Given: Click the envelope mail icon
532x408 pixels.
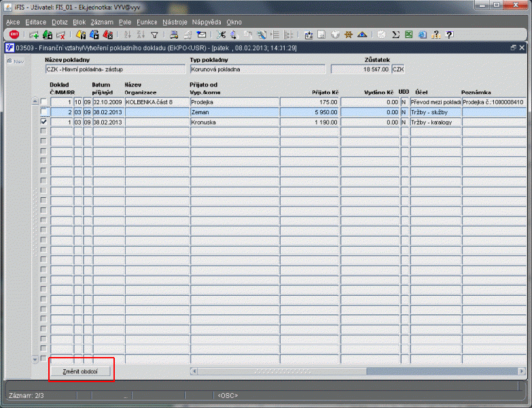Looking at the screenshot, I should pos(201,35).
